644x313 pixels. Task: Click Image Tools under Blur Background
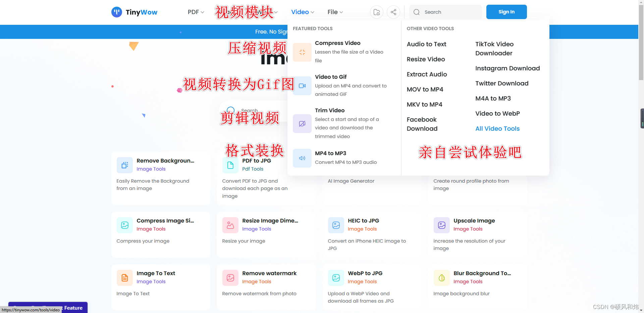468,282
